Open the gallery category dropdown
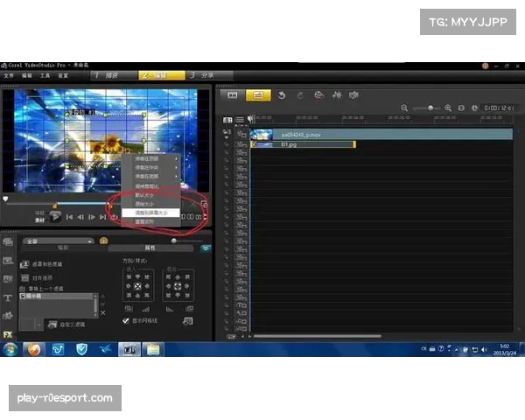 point(59,240)
